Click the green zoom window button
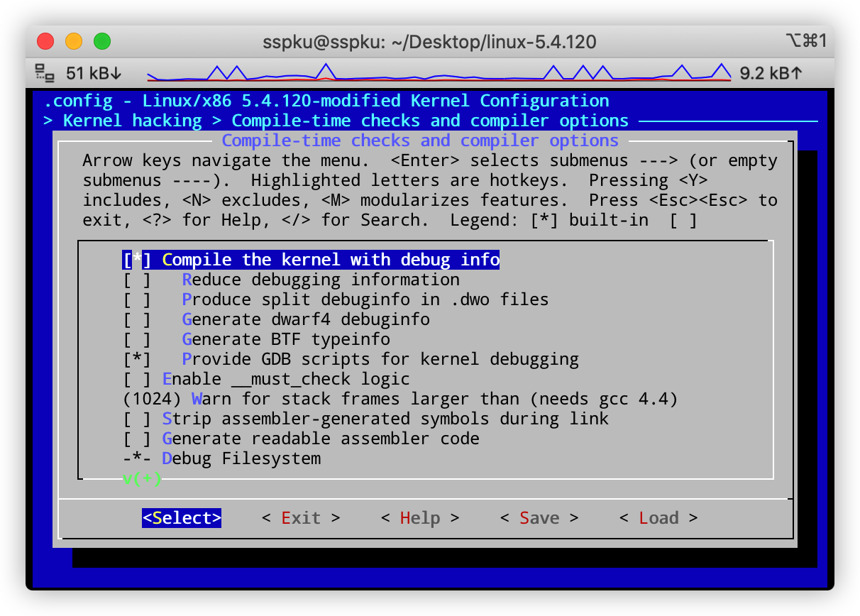 click(102, 41)
